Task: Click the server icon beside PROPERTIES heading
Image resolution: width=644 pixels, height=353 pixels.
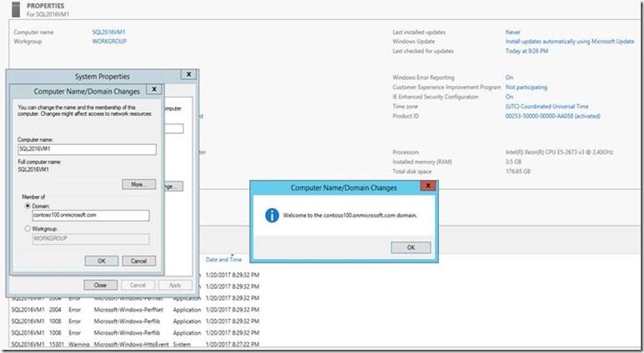Action: (16, 10)
